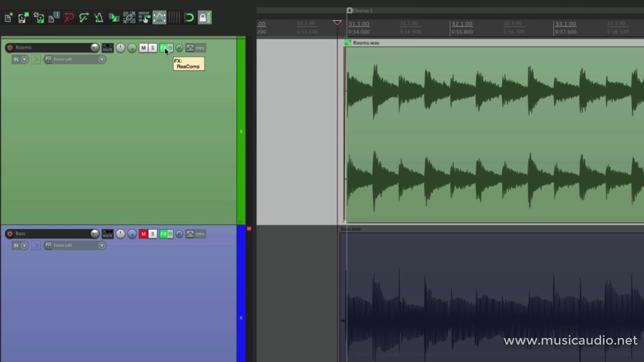The width and height of the screenshot is (644, 362).
Task: Toggle record monitoring on Rooms track
Action: coord(36,59)
